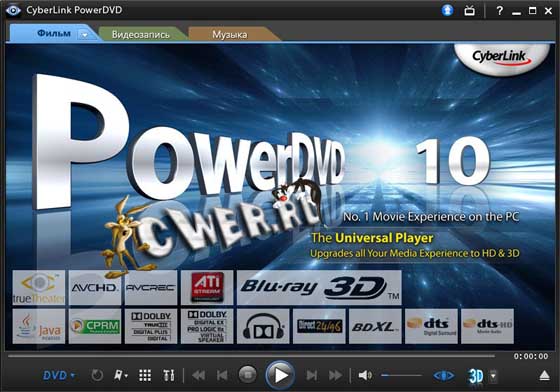
Task: Switch to the Видеозапись tab
Action: tap(141, 35)
